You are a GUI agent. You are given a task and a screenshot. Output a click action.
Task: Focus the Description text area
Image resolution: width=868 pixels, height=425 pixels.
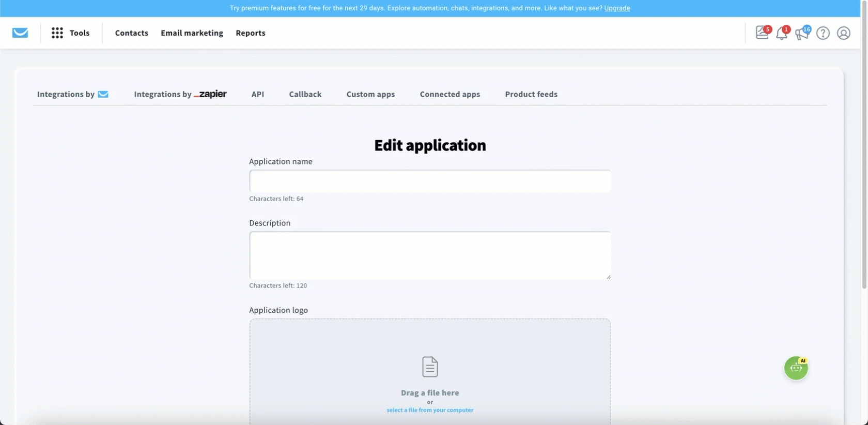430,255
